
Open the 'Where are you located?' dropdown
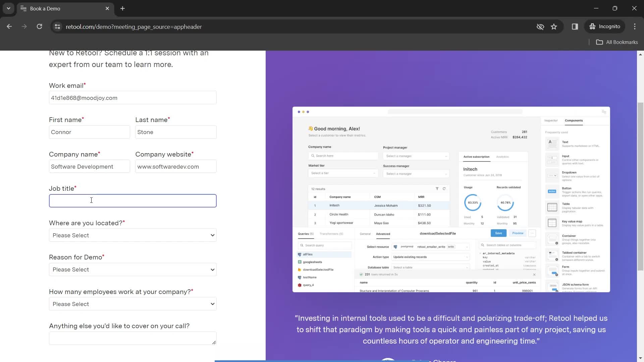132,235
